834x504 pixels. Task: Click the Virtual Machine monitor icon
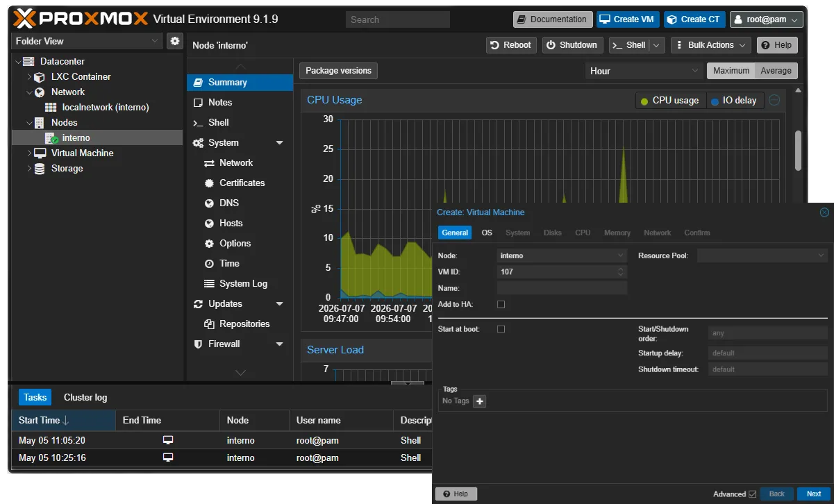(x=40, y=153)
